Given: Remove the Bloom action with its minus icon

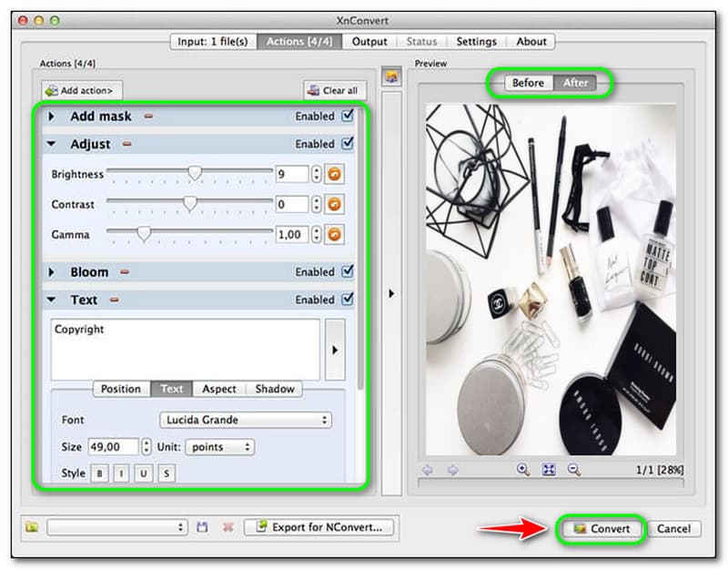Looking at the screenshot, I should point(125,271).
